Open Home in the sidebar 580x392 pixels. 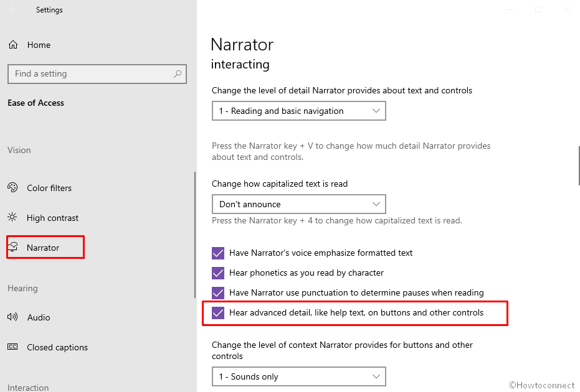tap(39, 45)
